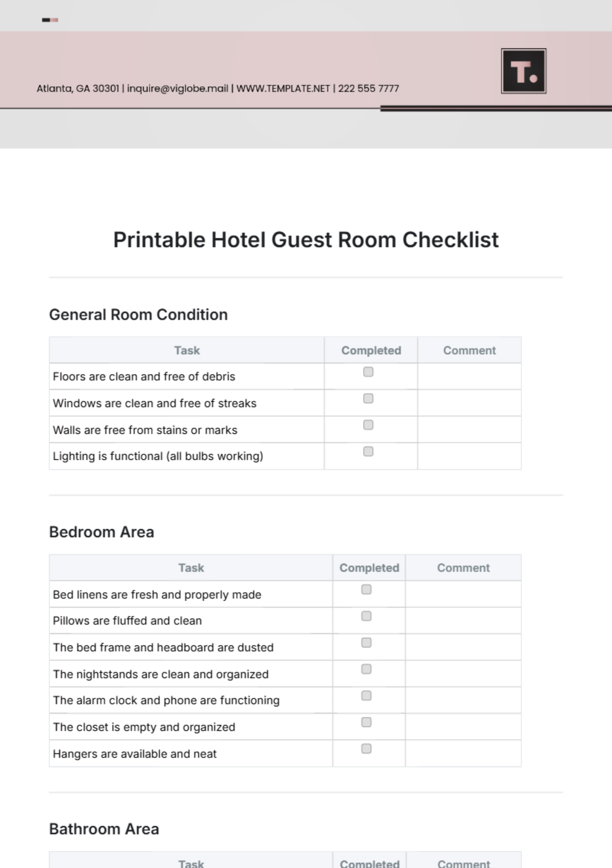
Task: Select the 'Printable Hotel Guest Room Checklist' title
Action: click(306, 240)
